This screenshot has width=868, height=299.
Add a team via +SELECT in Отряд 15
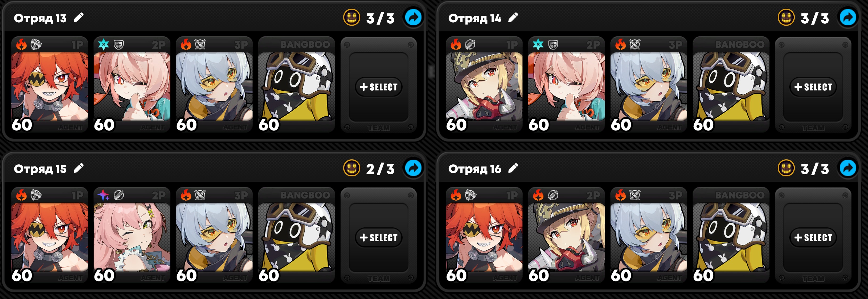pos(379,237)
